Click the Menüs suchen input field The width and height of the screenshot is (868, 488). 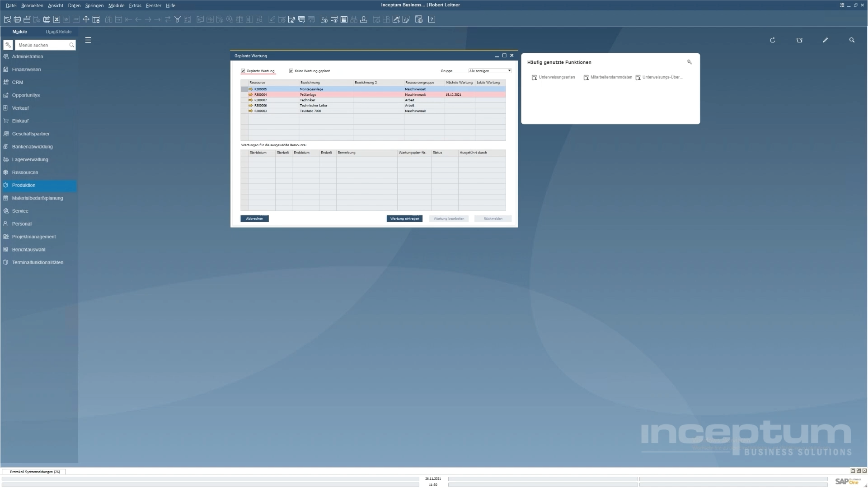click(45, 45)
